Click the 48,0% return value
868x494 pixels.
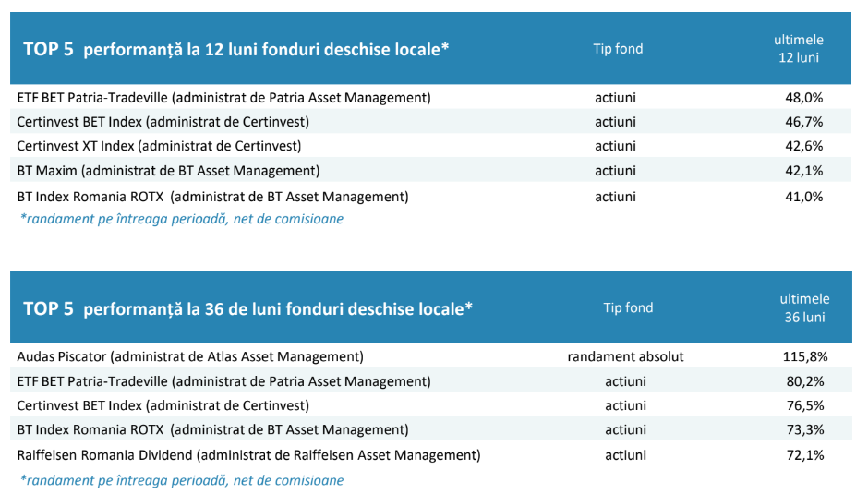803,97
